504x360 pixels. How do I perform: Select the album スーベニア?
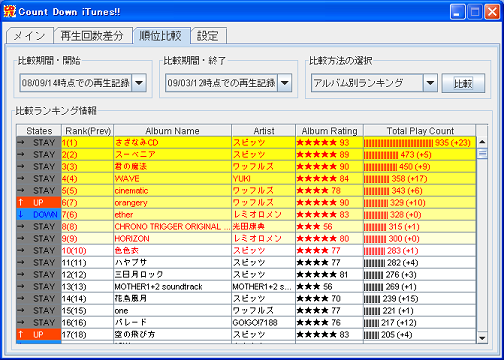coord(172,155)
